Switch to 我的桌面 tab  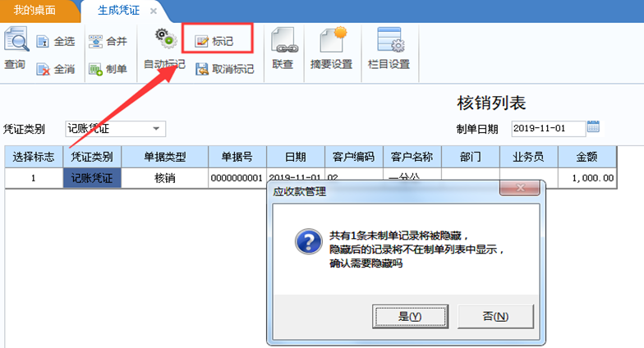(34, 10)
